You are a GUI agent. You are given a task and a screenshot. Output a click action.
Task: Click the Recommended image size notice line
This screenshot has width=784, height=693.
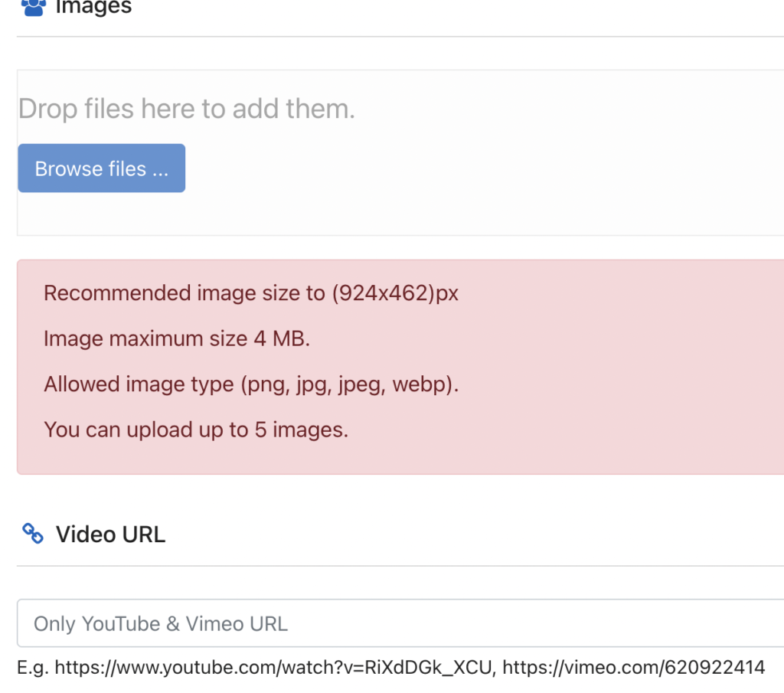click(x=251, y=293)
